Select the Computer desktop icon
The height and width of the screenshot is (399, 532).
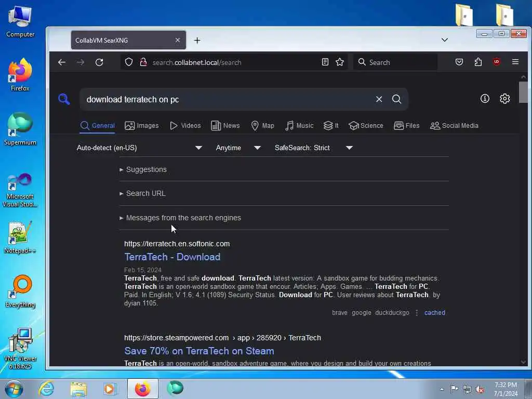20,22
